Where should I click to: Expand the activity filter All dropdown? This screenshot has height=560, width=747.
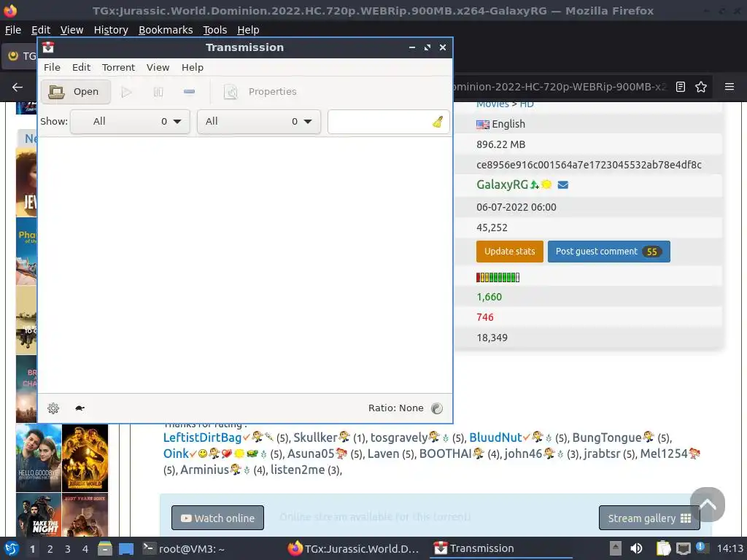(x=130, y=122)
